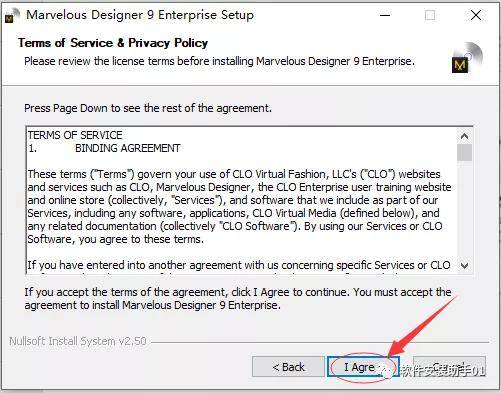Viewport: 501px width, 393px height.
Task: Click the Press Page Down instruction text
Action: (148, 108)
